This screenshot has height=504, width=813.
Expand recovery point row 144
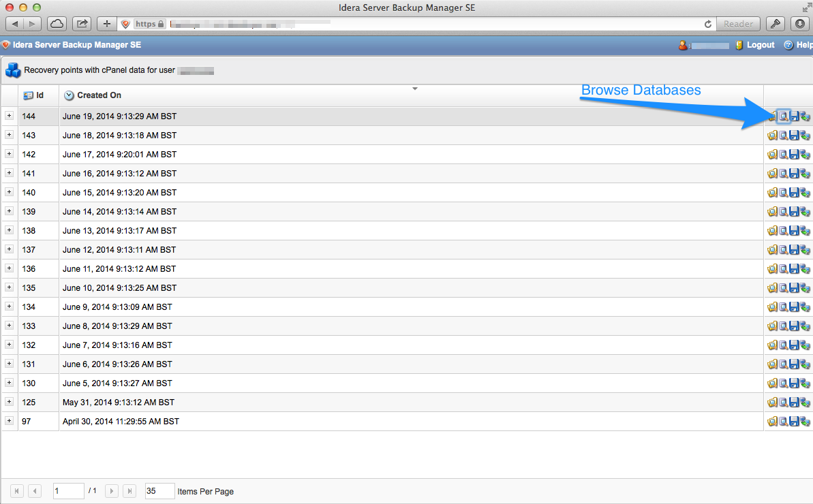[x=9, y=116]
